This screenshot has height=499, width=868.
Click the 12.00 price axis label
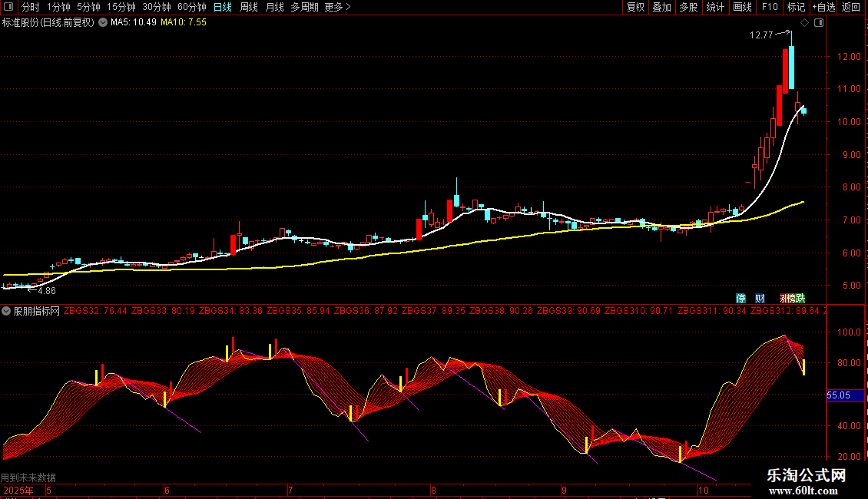coord(849,57)
